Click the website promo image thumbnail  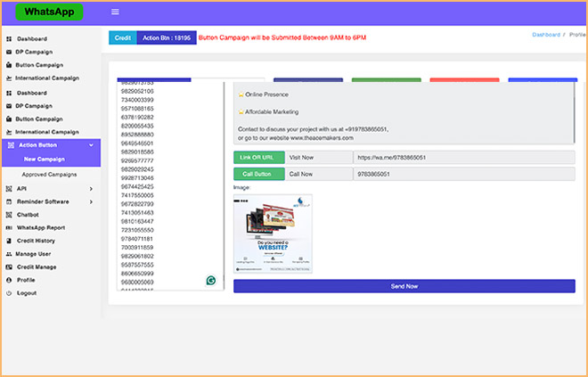[x=273, y=234]
